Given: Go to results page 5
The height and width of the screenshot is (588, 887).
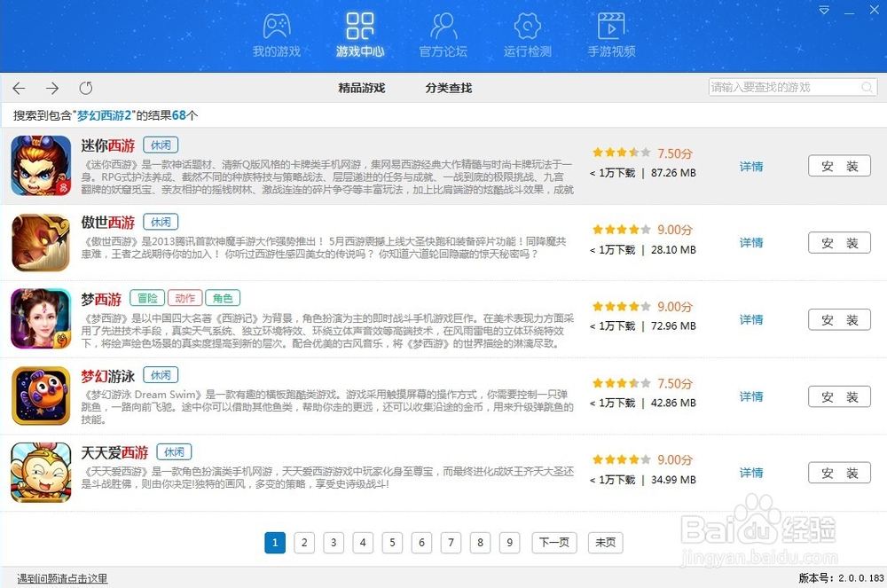Looking at the screenshot, I should (x=392, y=543).
